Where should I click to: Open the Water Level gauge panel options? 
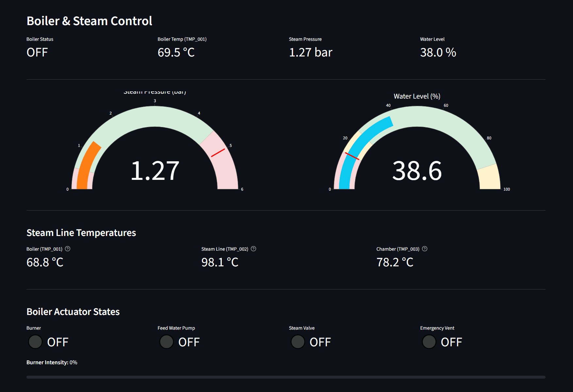pos(417,96)
